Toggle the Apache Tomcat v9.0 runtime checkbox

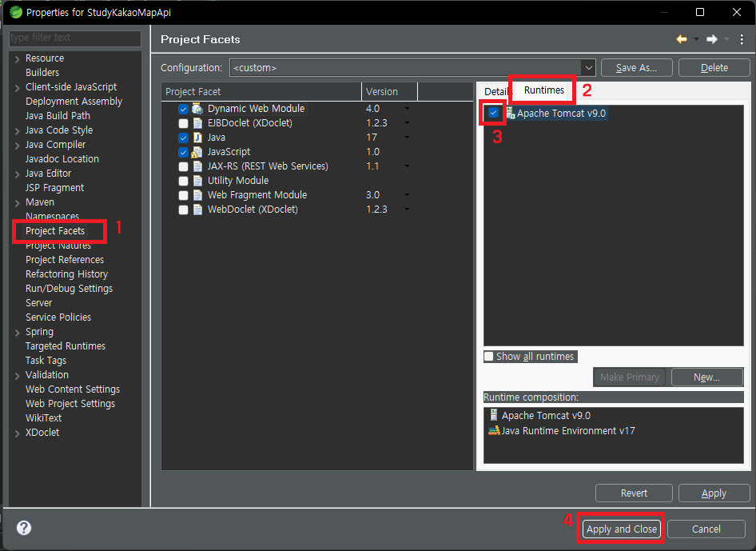[x=493, y=113]
